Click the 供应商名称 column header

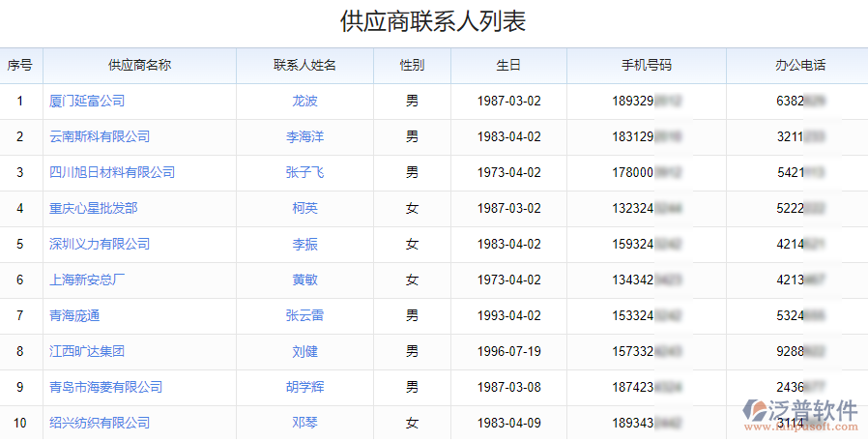pos(139,66)
